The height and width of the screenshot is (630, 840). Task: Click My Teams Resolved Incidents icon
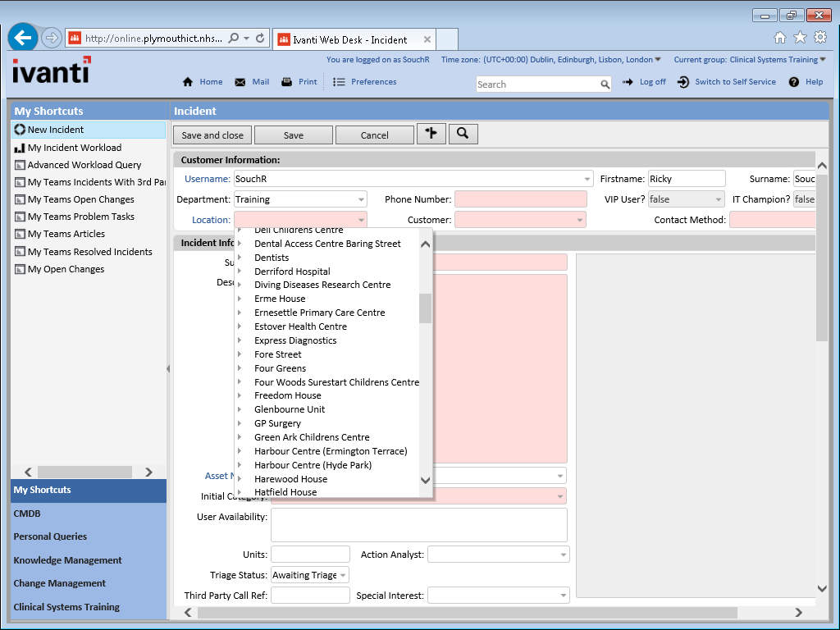(x=20, y=252)
